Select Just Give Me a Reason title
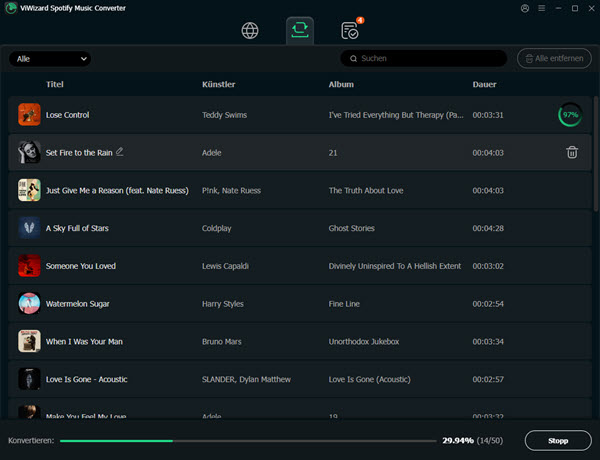This screenshot has height=460, width=600. coord(117,191)
